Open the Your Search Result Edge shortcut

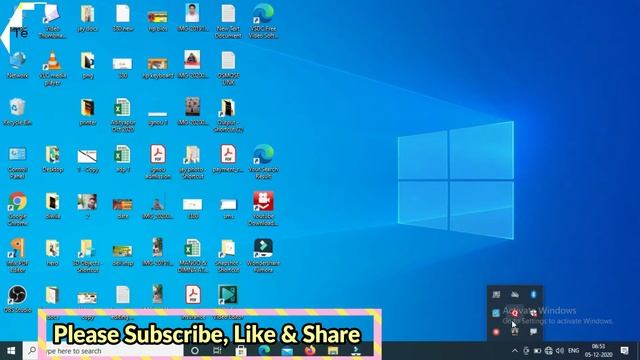[263, 162]
